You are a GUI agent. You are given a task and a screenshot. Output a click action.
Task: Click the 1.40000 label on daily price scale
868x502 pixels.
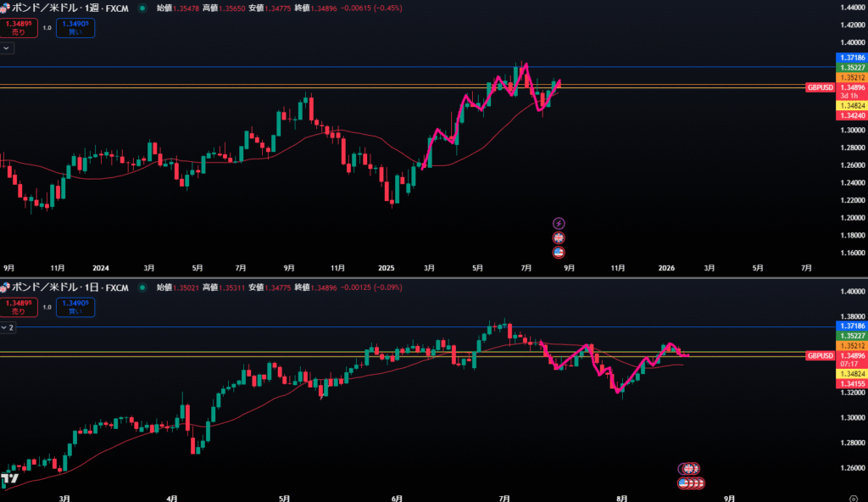[x=853, y=292]
